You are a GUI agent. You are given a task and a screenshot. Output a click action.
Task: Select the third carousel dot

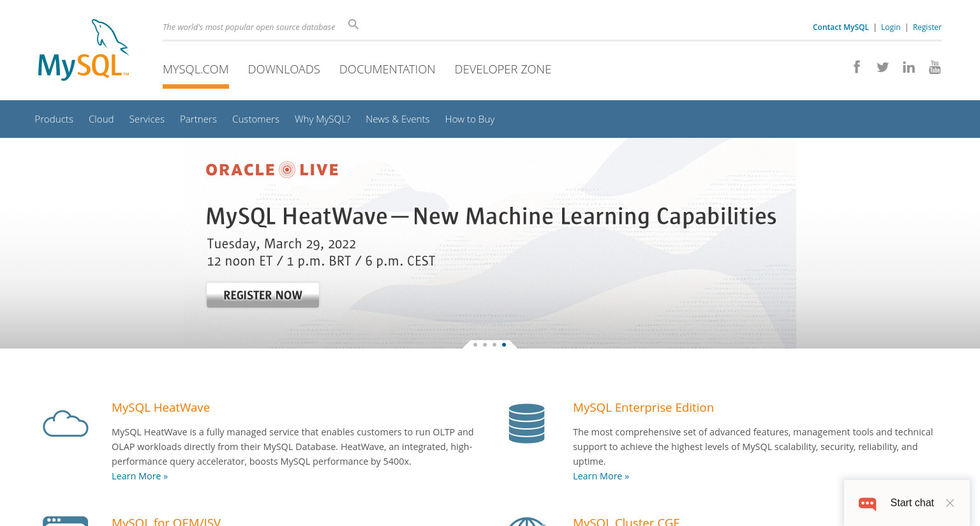[x=494, y=345]
